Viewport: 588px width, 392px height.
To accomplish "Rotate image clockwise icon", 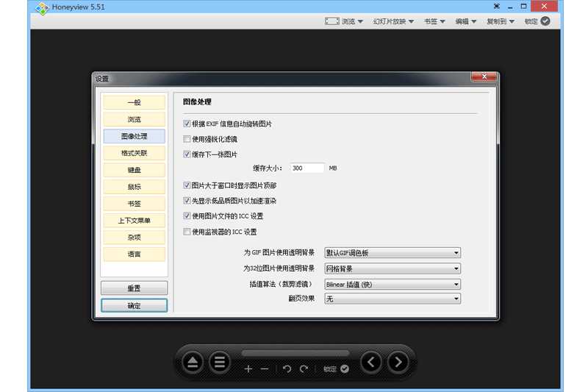I will [x=304, y=369].
